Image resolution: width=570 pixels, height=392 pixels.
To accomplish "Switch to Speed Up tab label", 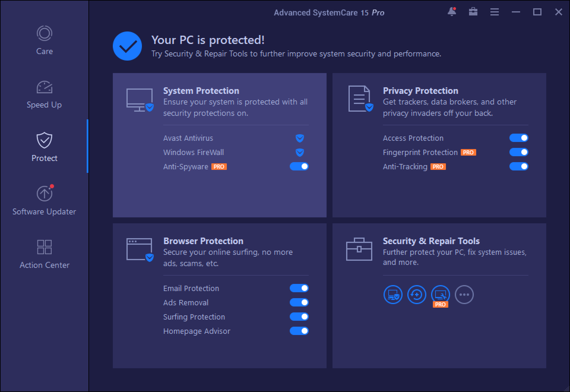I will 44,105.
